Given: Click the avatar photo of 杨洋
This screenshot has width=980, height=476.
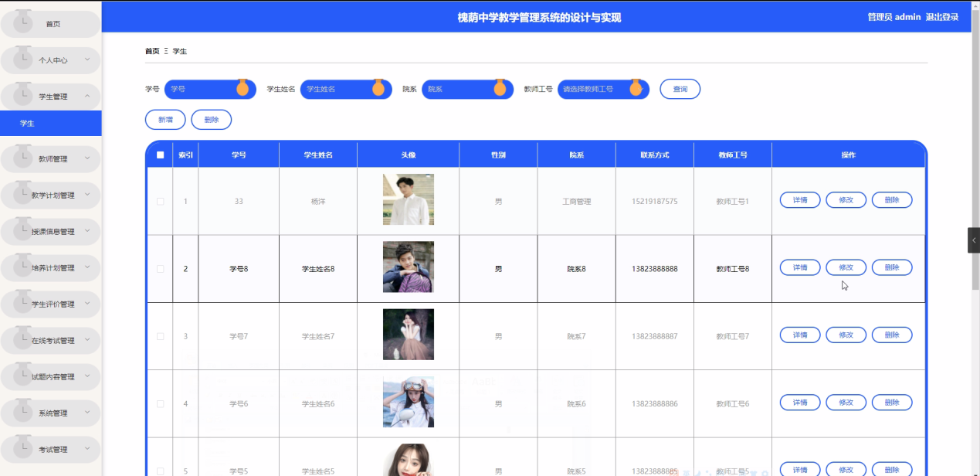Looking at the screenshot, I should (x=409, y=199).
